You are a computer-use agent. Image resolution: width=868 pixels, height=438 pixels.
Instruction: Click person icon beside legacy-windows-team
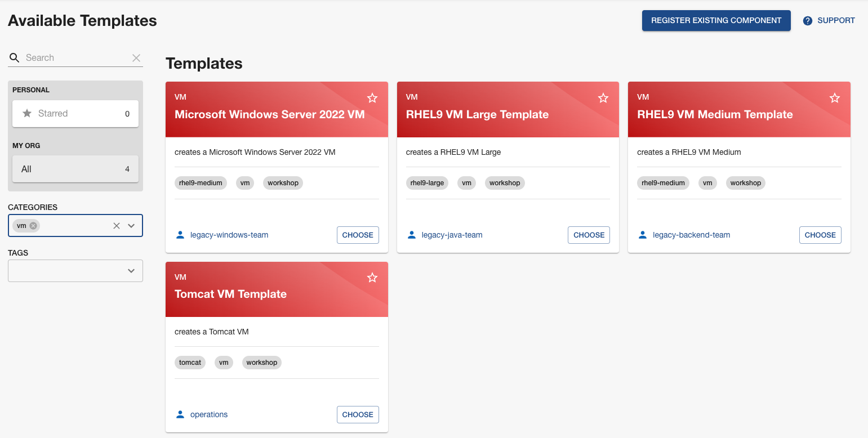[x=180, y=235]
